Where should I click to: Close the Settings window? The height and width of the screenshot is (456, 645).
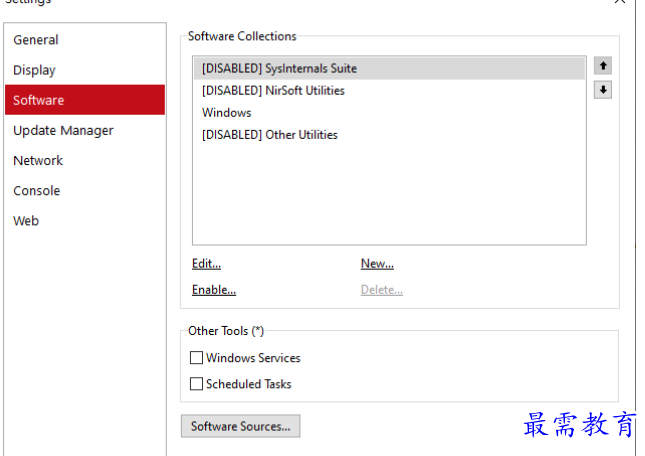(x=619, y=2)
